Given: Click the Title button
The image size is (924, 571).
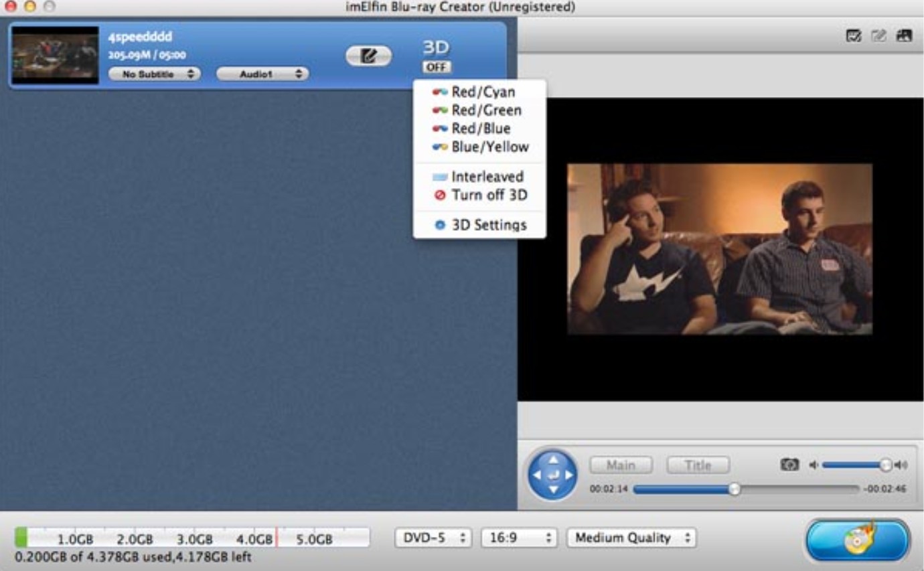Looking at the screenshot, I should click(698, 465).
